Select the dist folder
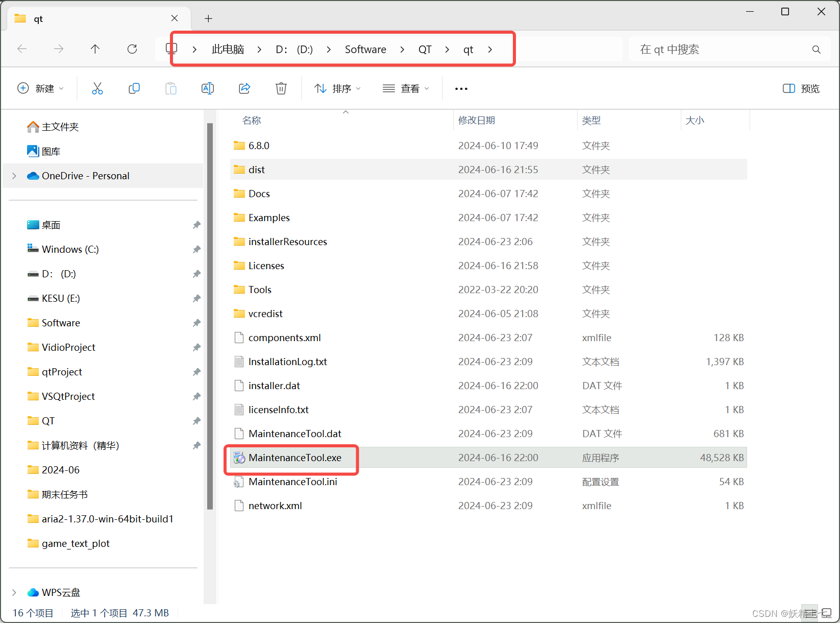The height and width of the screenshot is (623, 840). point(488,170)
